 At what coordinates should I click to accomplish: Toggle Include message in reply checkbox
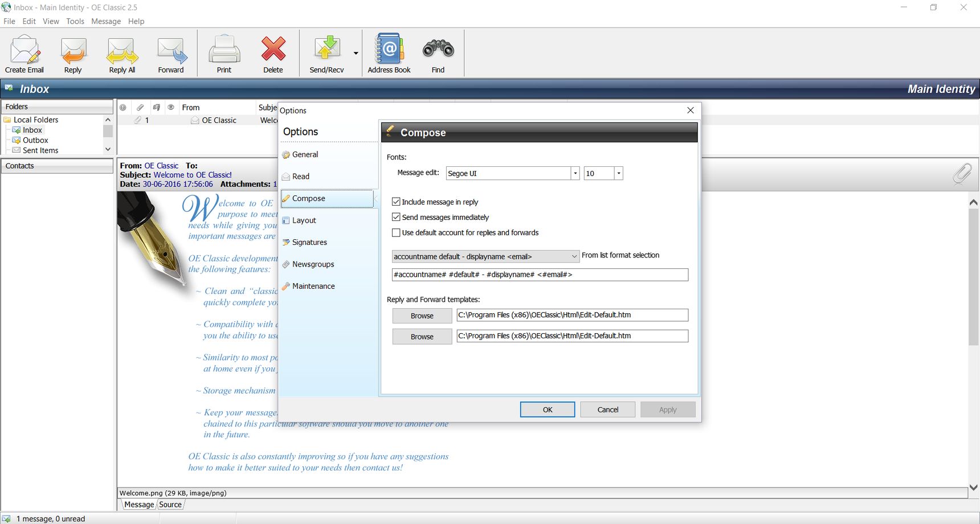click(396, 202)
